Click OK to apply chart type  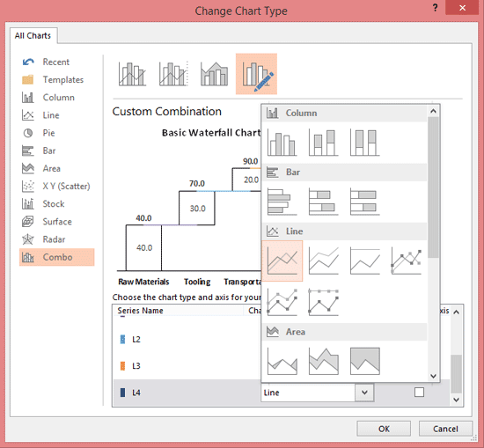[384, 429]
